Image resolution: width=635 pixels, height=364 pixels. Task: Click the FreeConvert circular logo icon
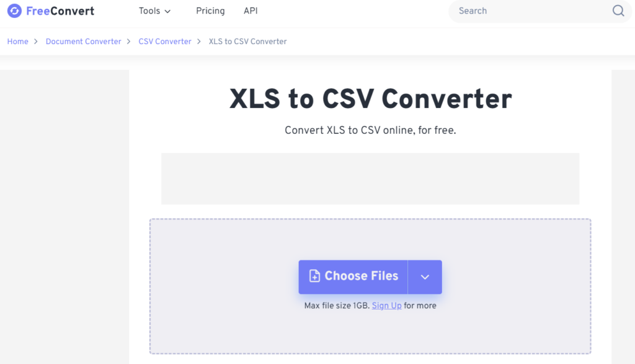pos(14,11)
